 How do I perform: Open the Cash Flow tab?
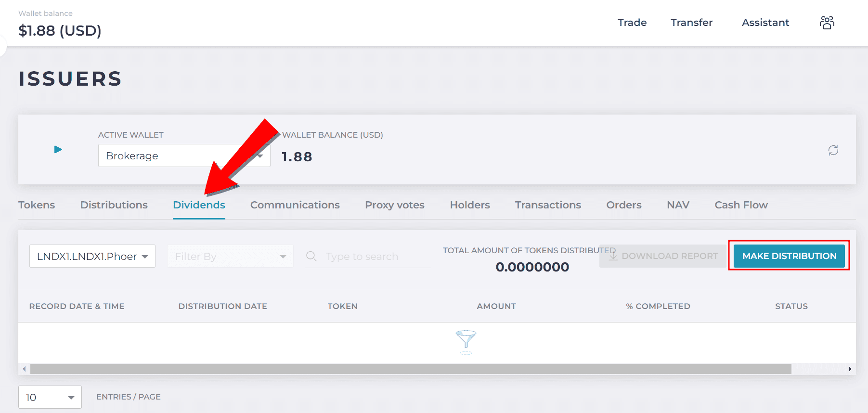(741, 205)
